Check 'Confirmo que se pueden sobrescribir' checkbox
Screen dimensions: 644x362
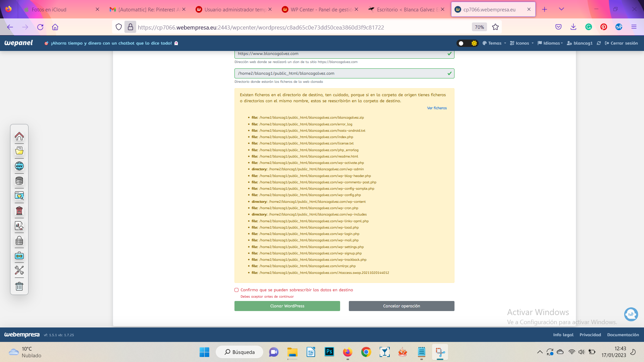(x=236, y=290)
